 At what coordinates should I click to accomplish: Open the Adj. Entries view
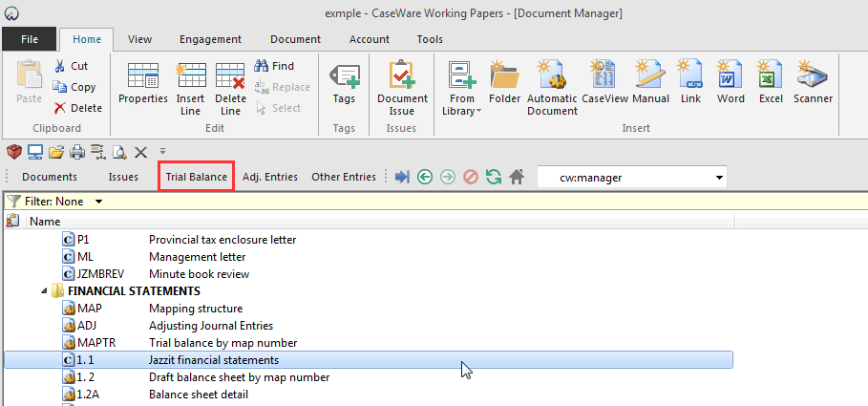(x=270, y=178)
